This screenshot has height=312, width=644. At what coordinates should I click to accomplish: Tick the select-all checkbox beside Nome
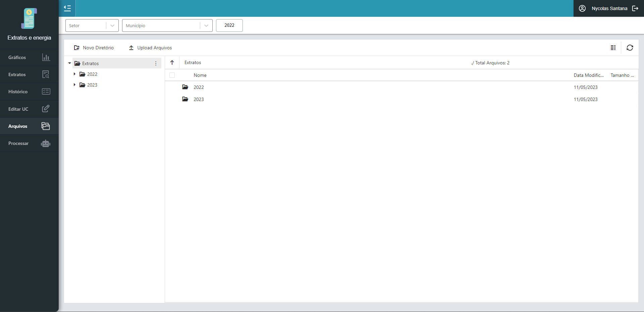click(172, 75)
